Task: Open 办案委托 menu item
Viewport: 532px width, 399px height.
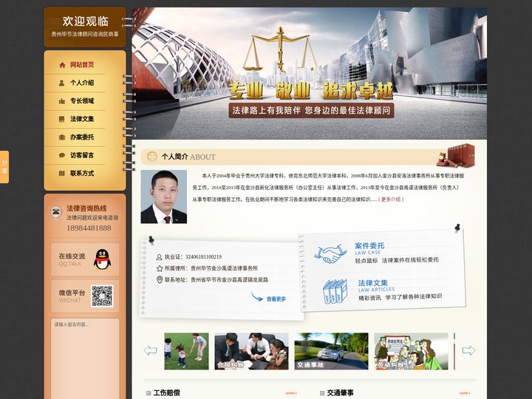Action: click(82, 137)
